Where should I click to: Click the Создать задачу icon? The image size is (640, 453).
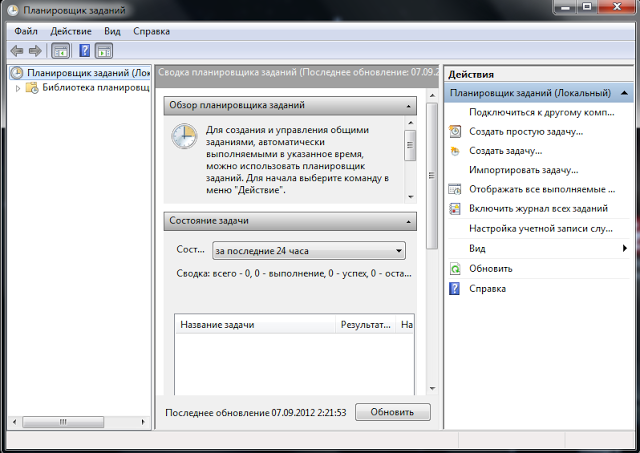point(455,151)
